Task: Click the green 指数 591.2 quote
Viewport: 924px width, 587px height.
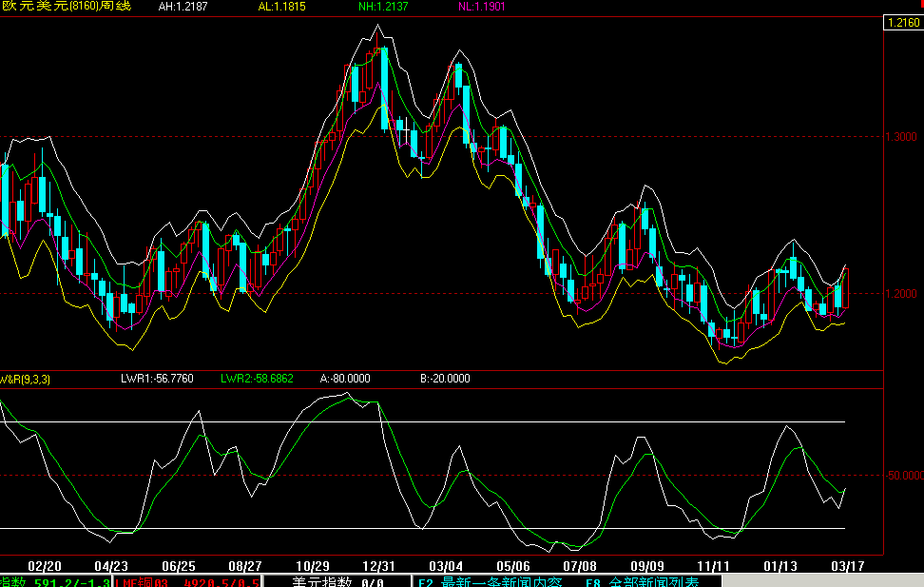Action: pos(55,581)
